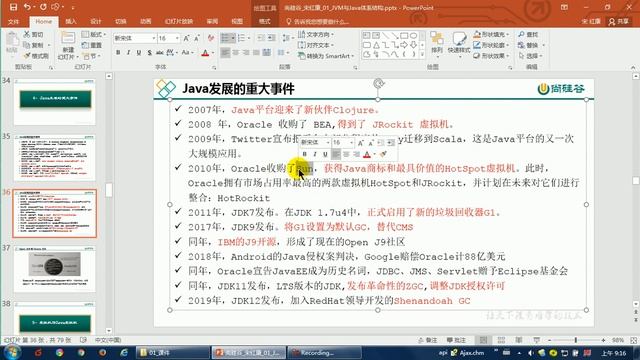
Task: Click the font color red A button
Action: (x=205, y=53)
